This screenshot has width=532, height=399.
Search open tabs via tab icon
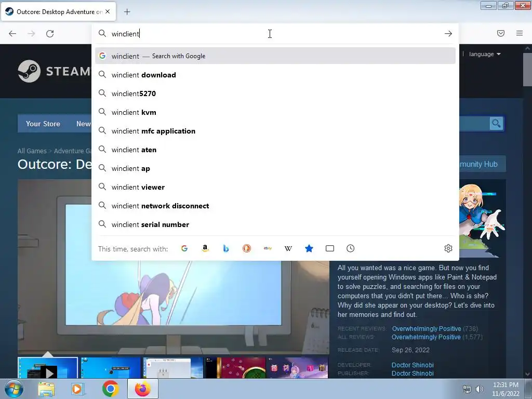click(330, 248)
